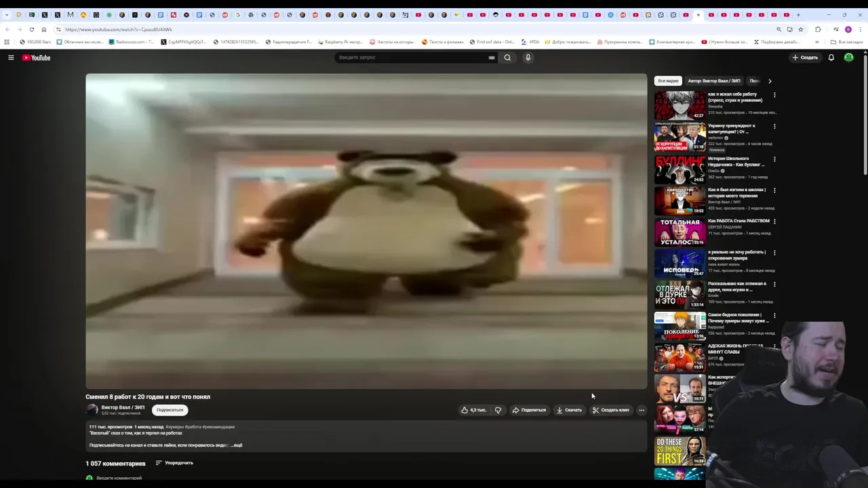Dislike the video with thumbs-down icon

[x=498, y=410]
